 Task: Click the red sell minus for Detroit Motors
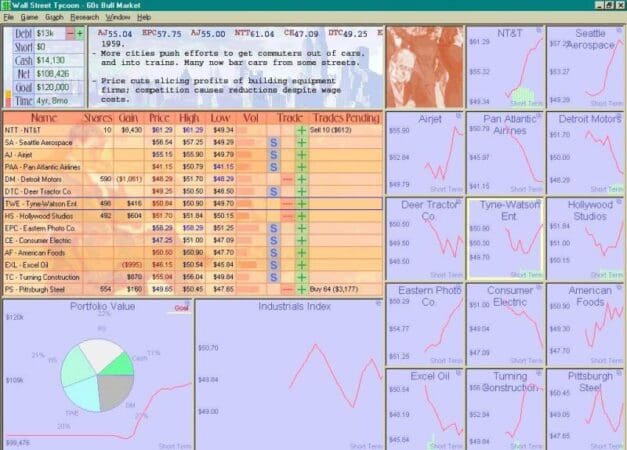(x=287, y=178)
